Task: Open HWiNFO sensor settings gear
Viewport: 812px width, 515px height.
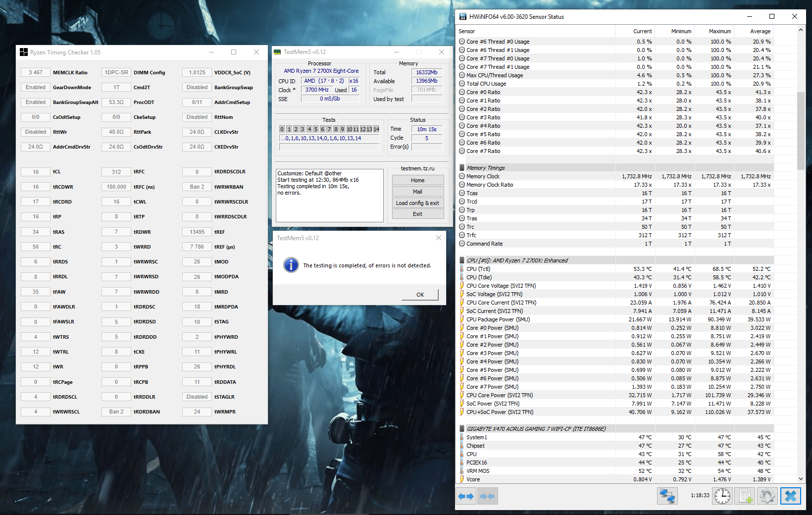Action: click(767, 496)
